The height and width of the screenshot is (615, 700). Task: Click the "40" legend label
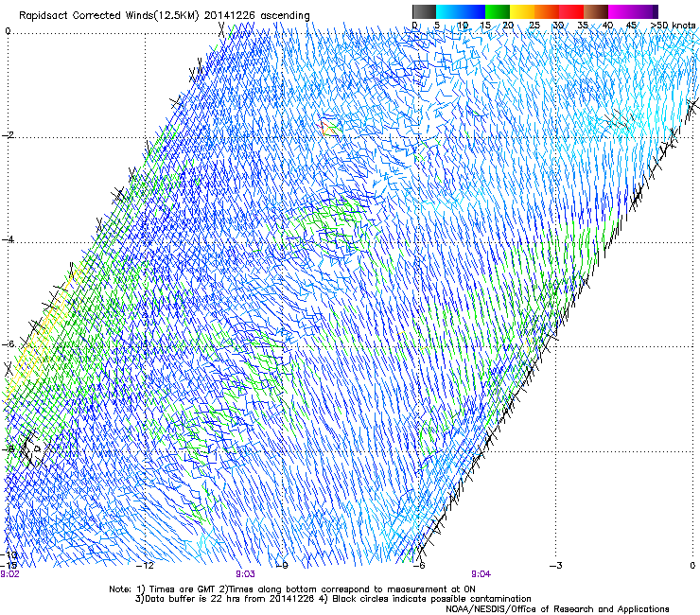click(607, 26)
